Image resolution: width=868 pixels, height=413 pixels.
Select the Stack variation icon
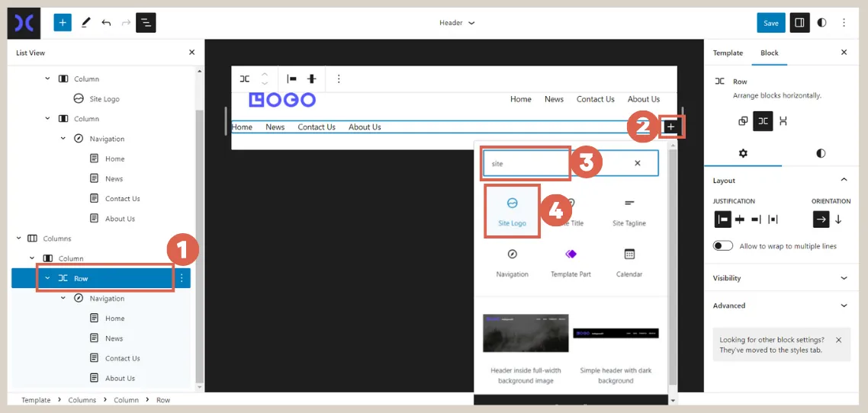click(x=783, y=121)
